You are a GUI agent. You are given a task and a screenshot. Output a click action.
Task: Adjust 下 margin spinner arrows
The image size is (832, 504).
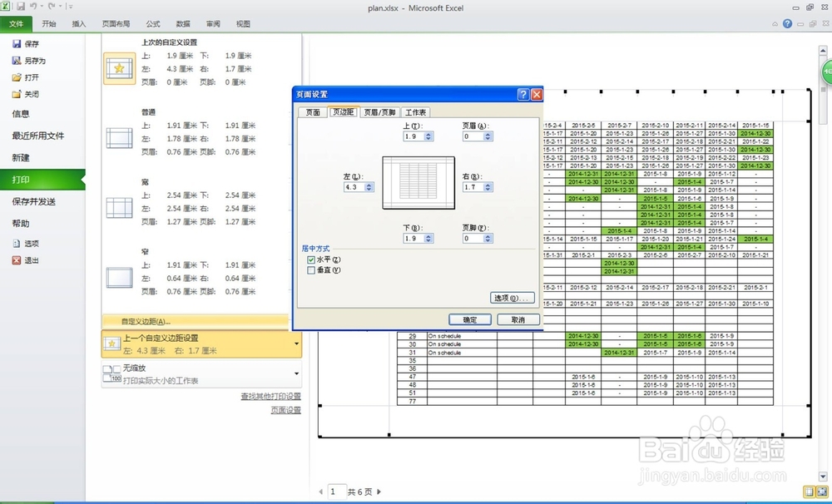tap(428, 238)
